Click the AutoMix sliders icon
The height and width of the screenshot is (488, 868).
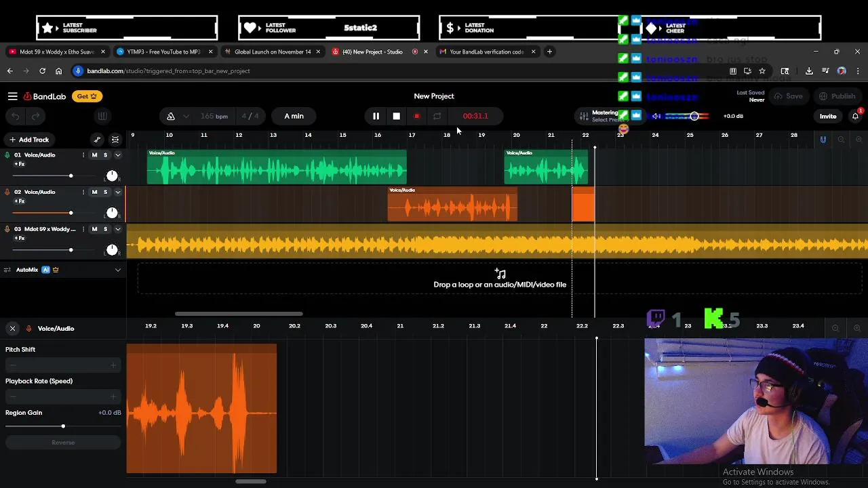(x=7, y=270)
